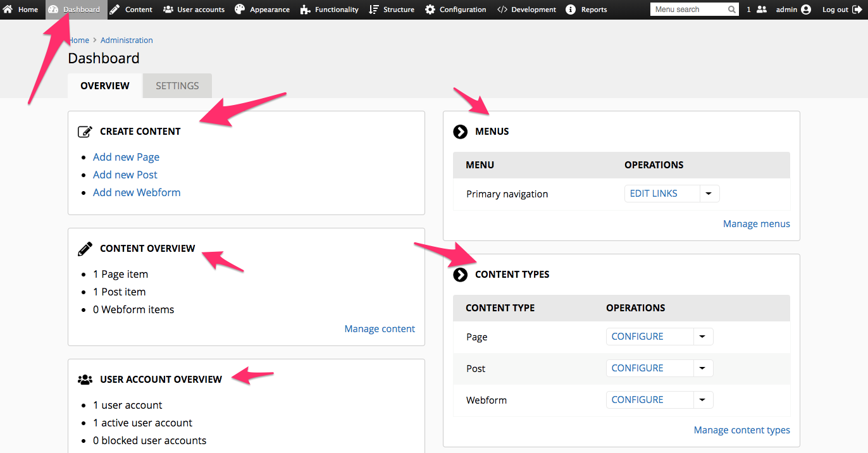Click the magnifier icon in Menu search

pos(732,9)
